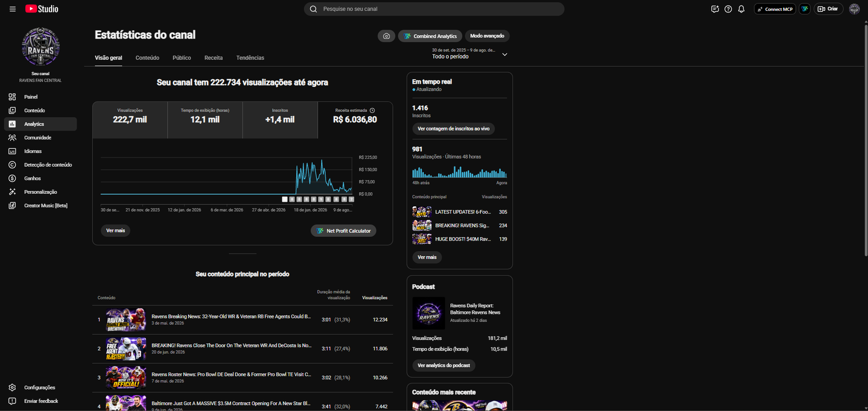Open the hamburger navigation menu

(12, 9)
